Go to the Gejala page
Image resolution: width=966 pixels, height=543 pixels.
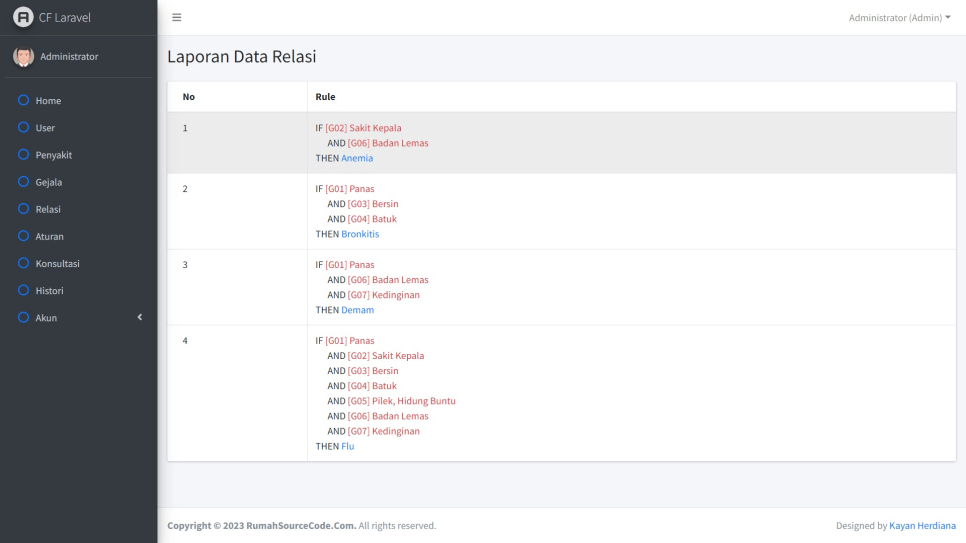(79, 182)
